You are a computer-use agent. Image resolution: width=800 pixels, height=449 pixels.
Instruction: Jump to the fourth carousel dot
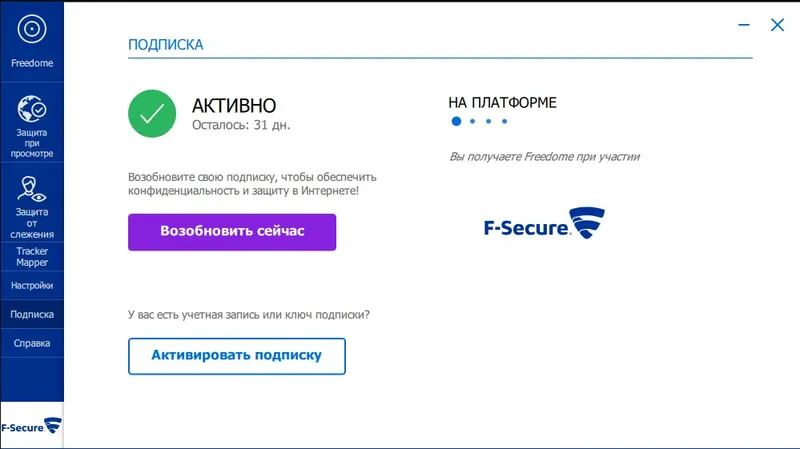505,121
